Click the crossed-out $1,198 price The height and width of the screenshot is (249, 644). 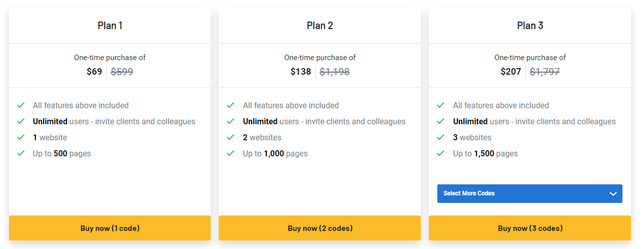[334, 72]
